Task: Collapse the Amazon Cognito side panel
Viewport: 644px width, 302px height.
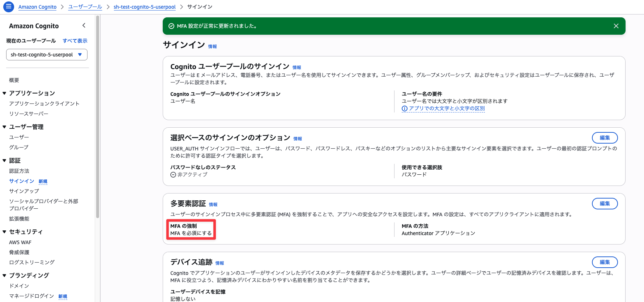Action: (84, 25)
